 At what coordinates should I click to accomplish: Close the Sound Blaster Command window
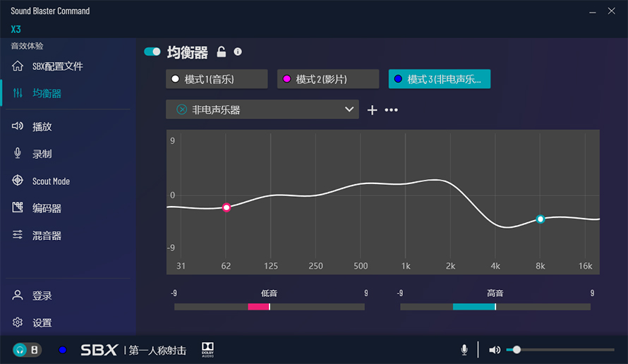pos(611,11)
